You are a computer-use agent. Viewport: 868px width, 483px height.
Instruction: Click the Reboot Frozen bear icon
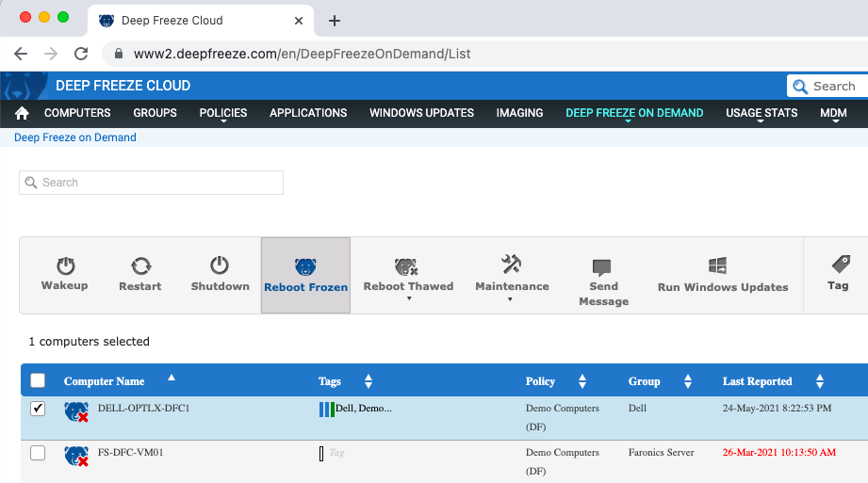305,266
